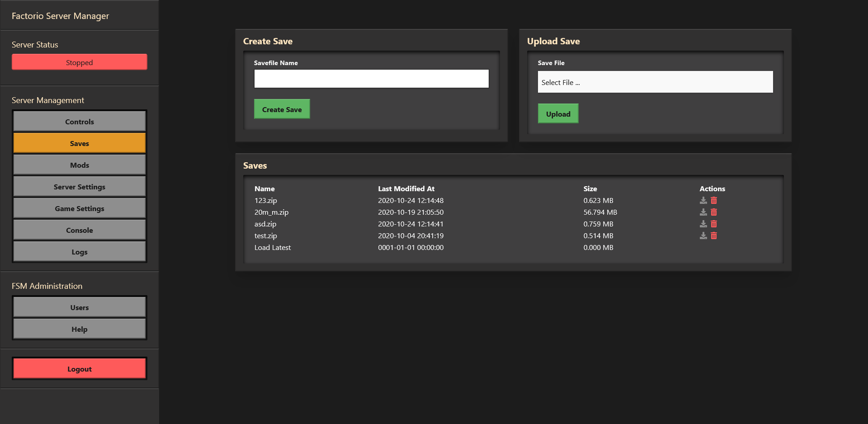The image size is (868, 424).
Task: Download the test.zip save
Action: click(703, 236)
